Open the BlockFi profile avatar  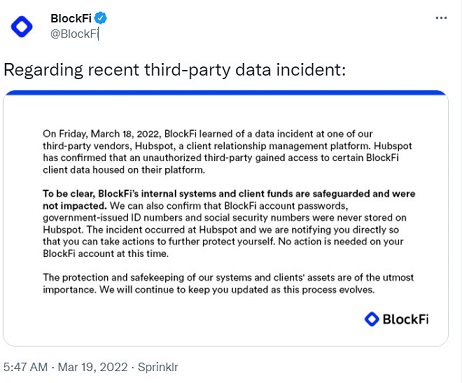point(22,26)
